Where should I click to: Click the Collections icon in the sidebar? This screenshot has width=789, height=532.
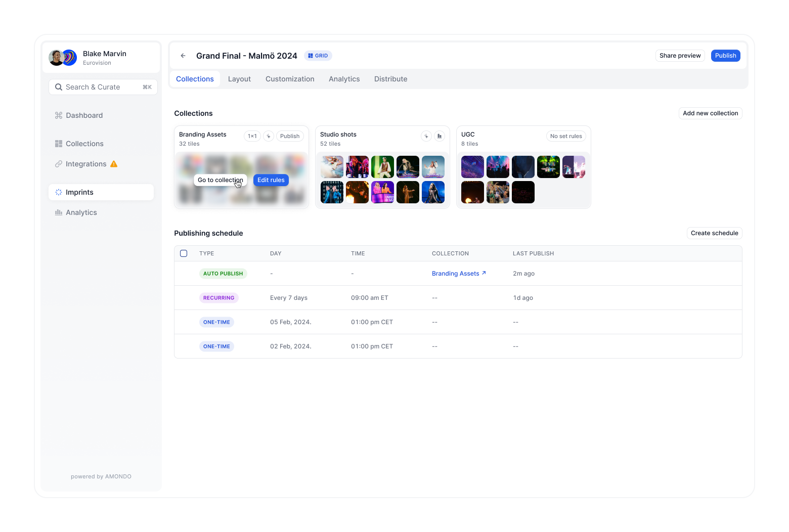58,144
